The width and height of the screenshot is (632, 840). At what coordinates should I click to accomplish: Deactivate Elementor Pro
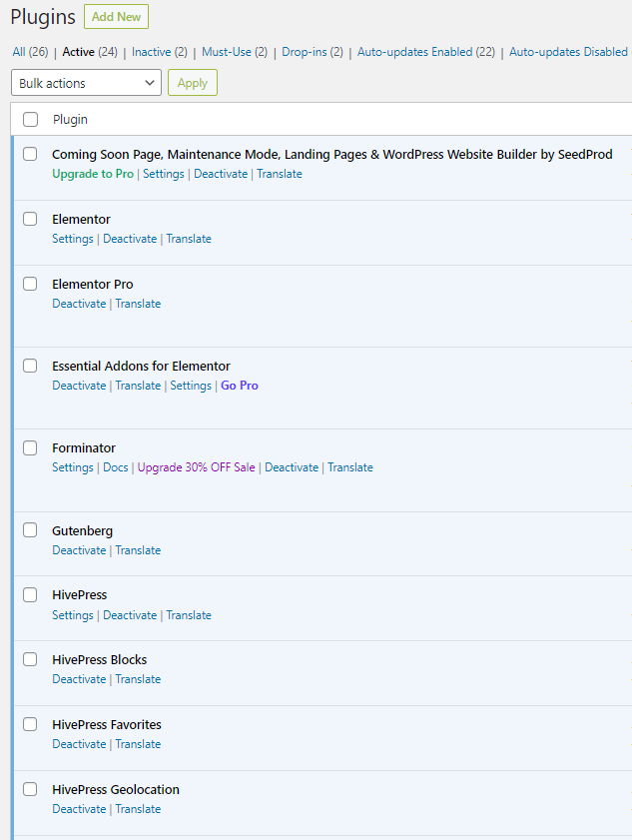pos(79,304)
